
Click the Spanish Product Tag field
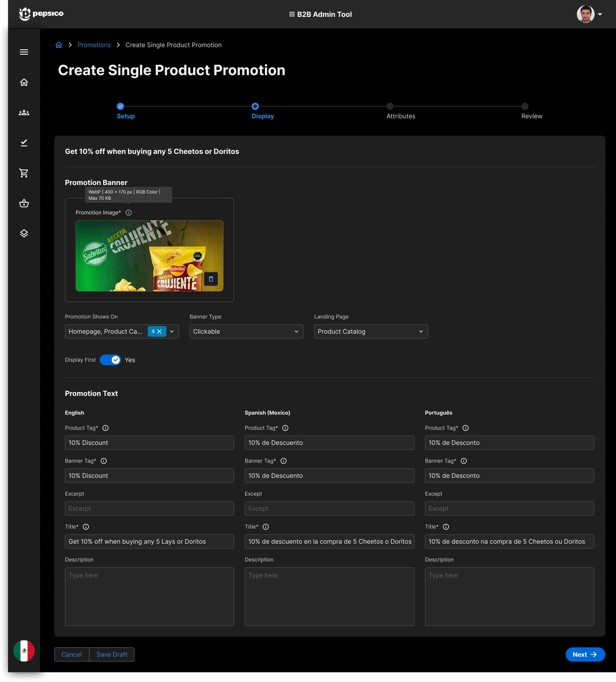tap(330, 443)
